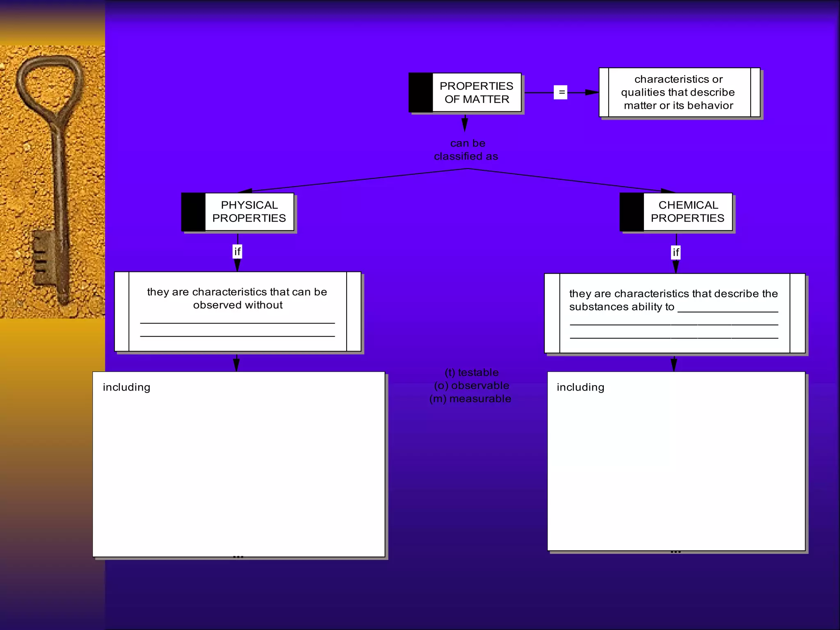Viewport: 840px width, 630px height.
Task: Click the '(t) testable' legend text
Action: pyautogui.click(x=472, y=372)
